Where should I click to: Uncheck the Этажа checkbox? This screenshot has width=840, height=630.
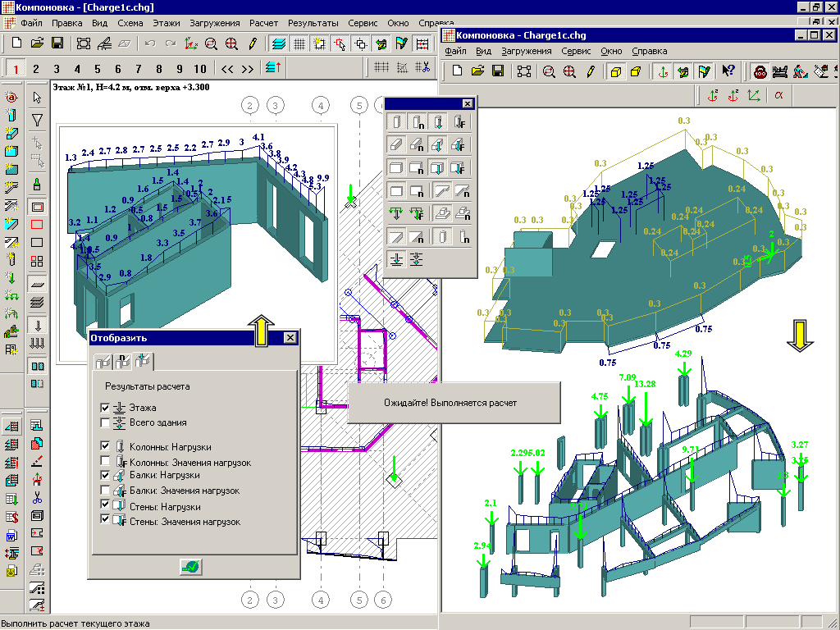pos(104,408)
